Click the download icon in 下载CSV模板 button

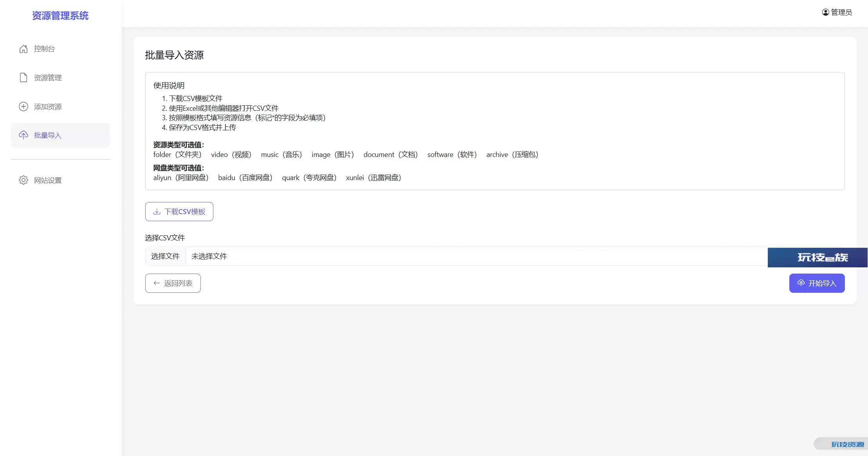157,211
